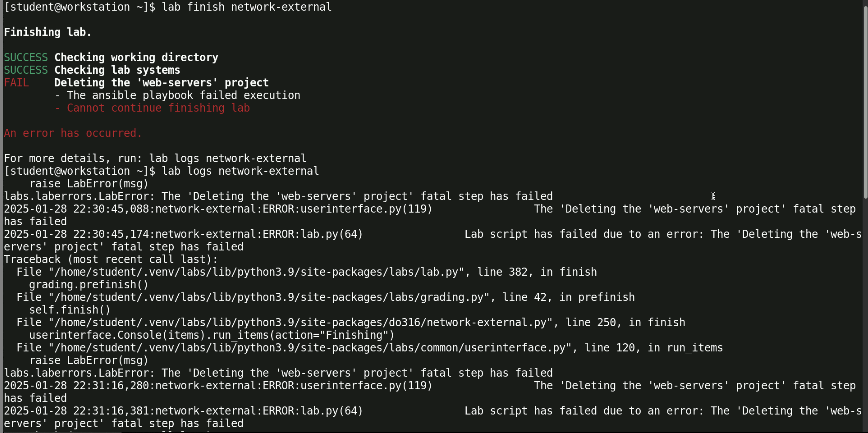This screenshot has height=433, width=868.
Task: Click the vertical scrollbar thumb
Action: [x=865, y=101]
